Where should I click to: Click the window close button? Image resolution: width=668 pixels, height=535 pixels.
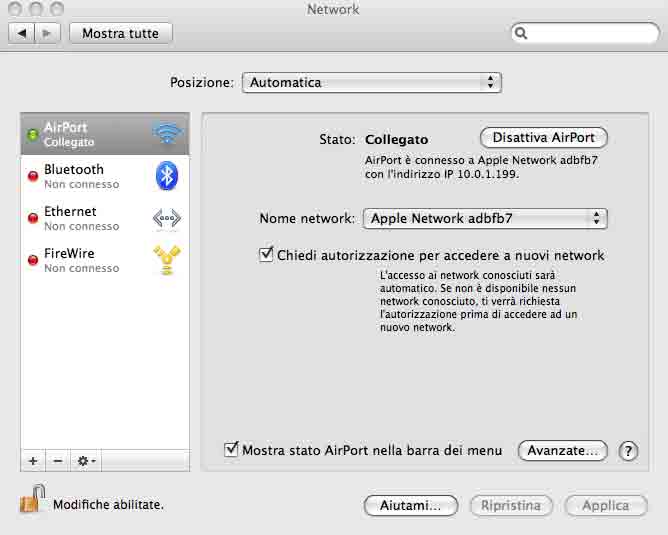coord(15,9)
